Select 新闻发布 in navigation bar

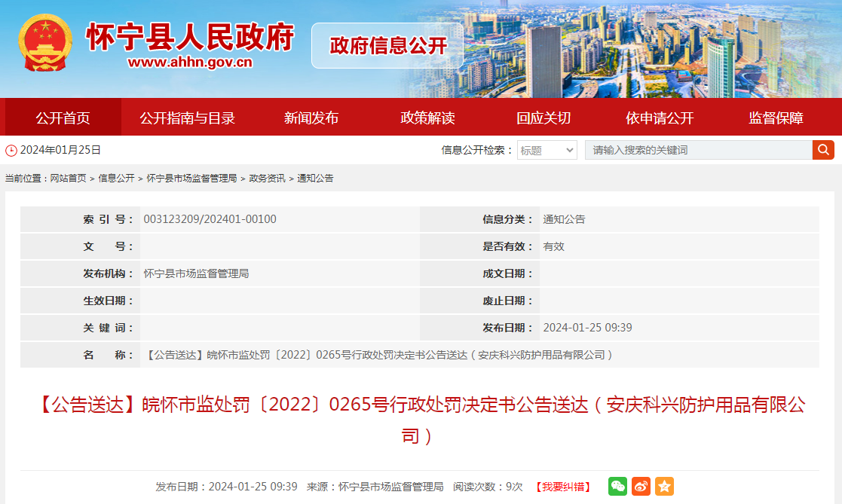coord(311,118)
